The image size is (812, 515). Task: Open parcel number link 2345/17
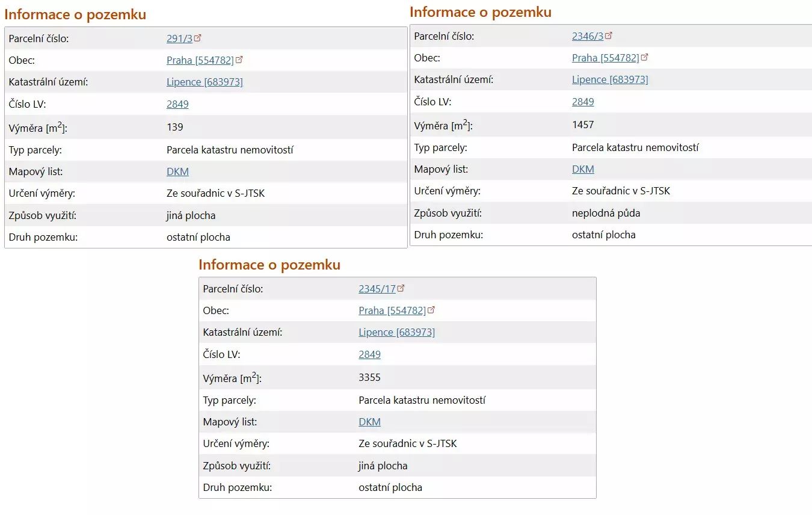pyautogui.click(x=377, y=289)
